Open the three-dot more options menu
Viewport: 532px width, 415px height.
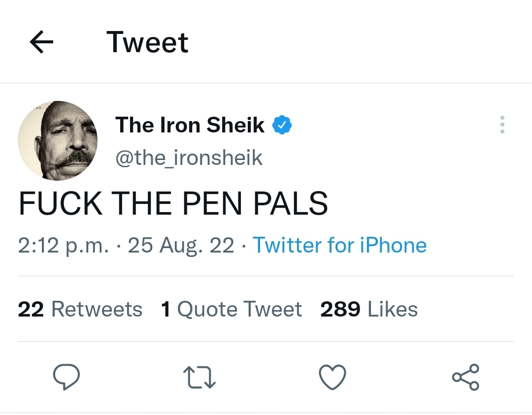[x=502, y=125]
